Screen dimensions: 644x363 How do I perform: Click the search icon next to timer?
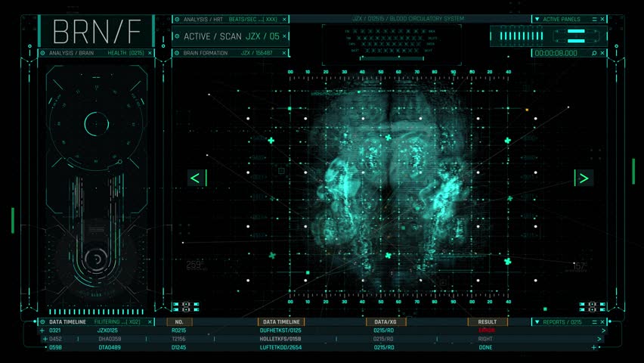click(x=594, y=53)
